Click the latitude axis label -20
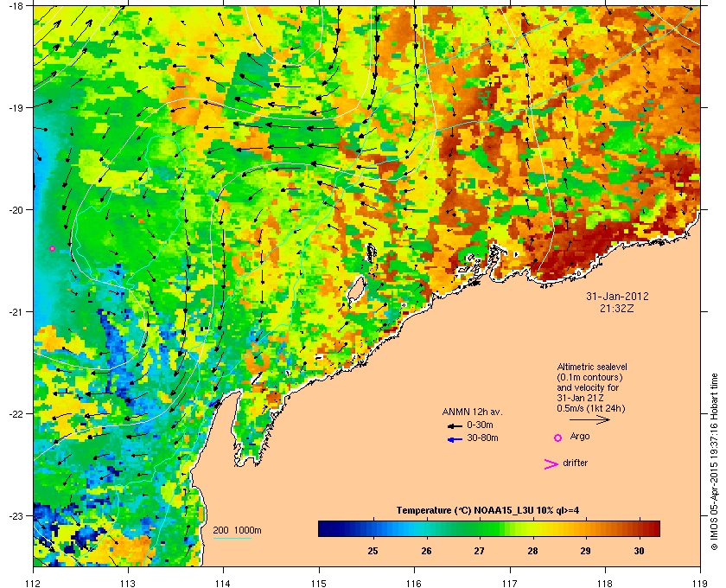This screenshot has width=726, height=588. 16,209
